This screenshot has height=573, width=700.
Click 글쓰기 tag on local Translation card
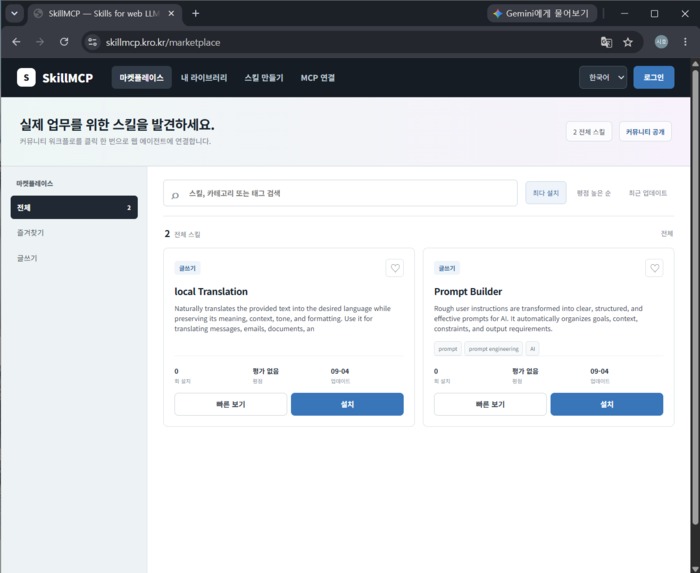(188, 268)
